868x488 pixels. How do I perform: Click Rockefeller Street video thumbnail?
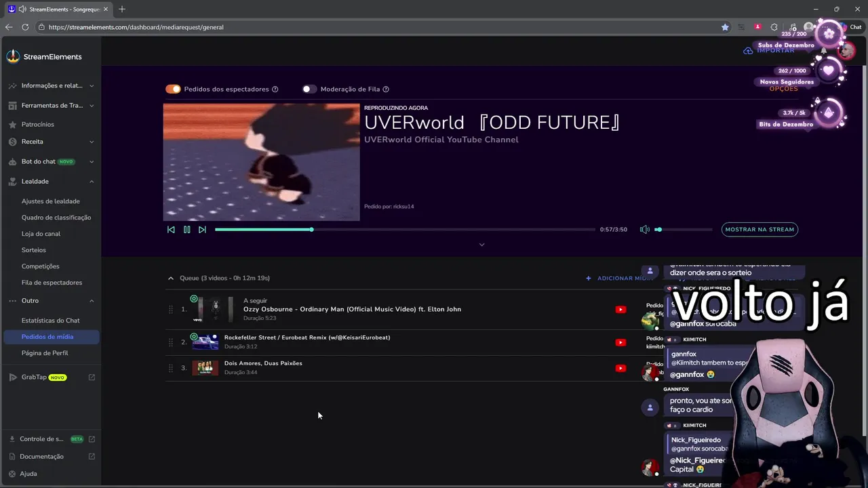click(205, 342)
